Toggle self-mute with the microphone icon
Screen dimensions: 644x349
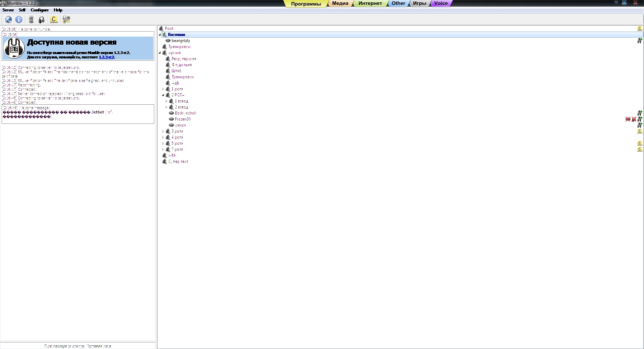31,19
